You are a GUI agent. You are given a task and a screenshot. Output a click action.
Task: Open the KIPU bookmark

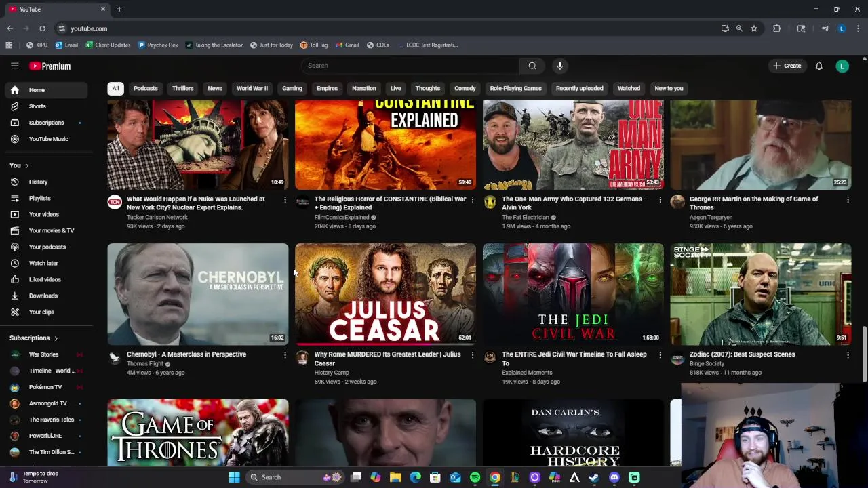pyautogui.click(x=37, y=45)
